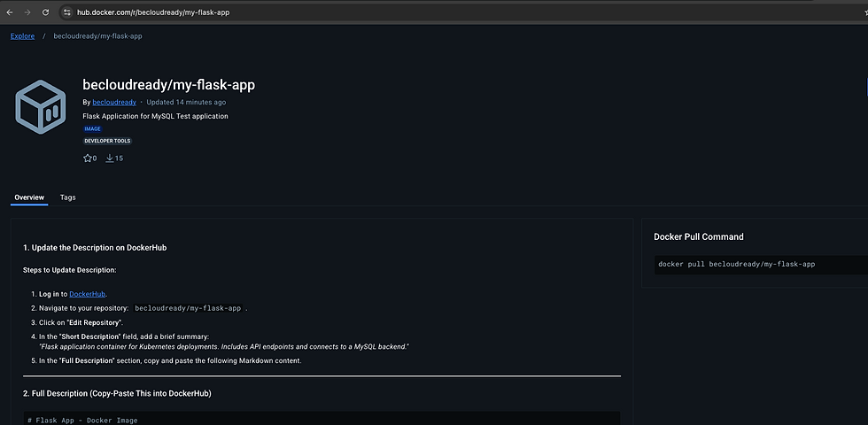This screenshot has height=425, width=868.
Task: Click the star icon showing 0
Action: tap(87, 158)
